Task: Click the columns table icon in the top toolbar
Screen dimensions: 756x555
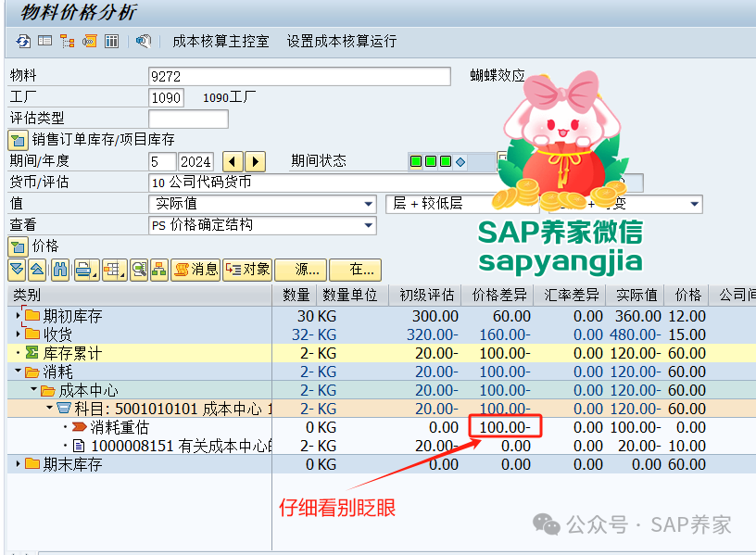Action: click(112, 42)
